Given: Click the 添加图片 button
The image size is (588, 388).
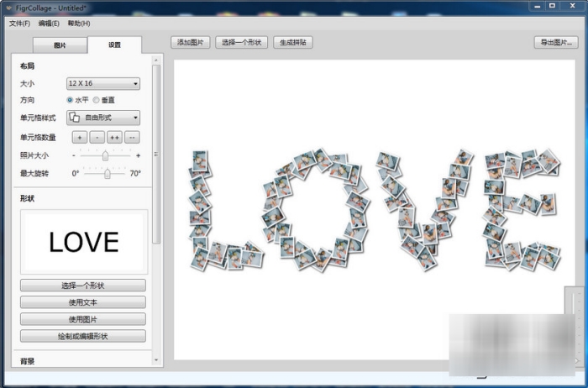Looking at the screenshot, I should 191,42.
